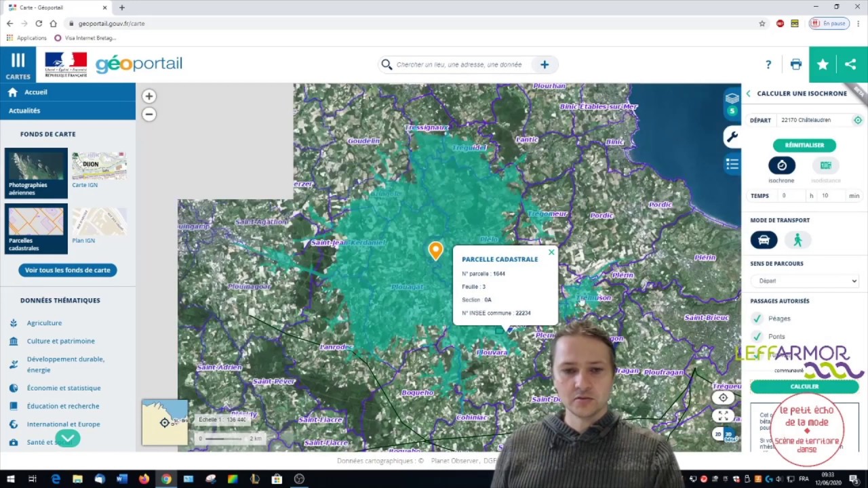Viewport: 868px width, 488px height.
Task: Select Parcelles cadastrales base map
Action: (x=36, y=229)
